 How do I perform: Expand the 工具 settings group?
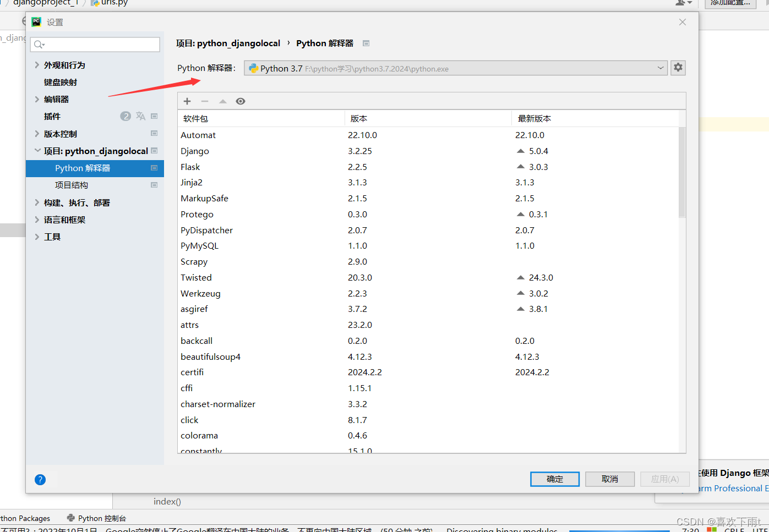[x=37, y=237]
